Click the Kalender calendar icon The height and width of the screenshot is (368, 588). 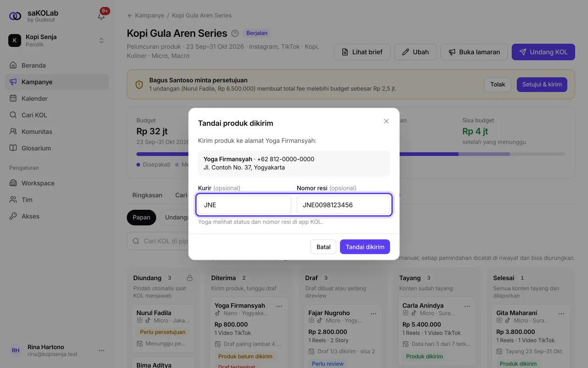point(13,98)
